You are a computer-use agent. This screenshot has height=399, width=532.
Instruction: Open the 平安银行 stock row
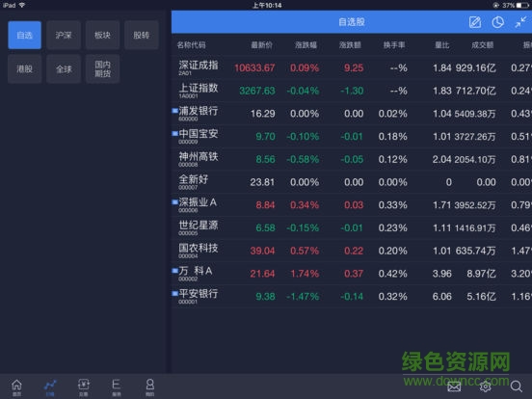[x=352, y=296]
